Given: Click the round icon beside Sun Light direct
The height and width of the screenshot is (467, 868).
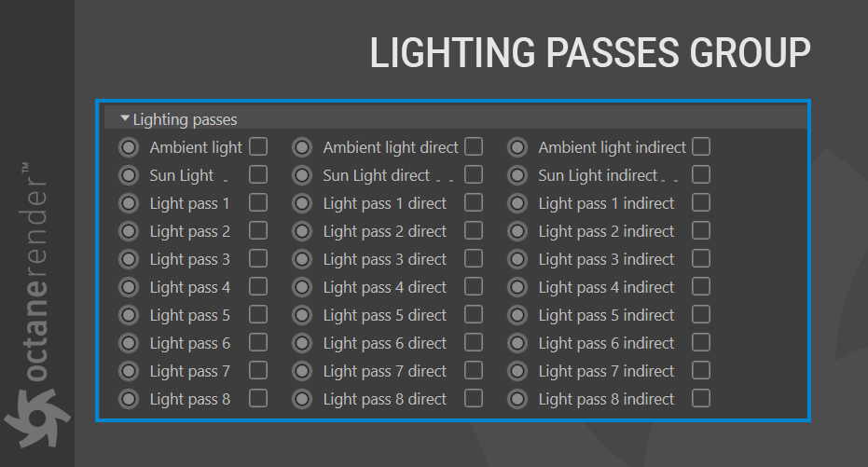Looking at the screenshot, I should point(302,175).
